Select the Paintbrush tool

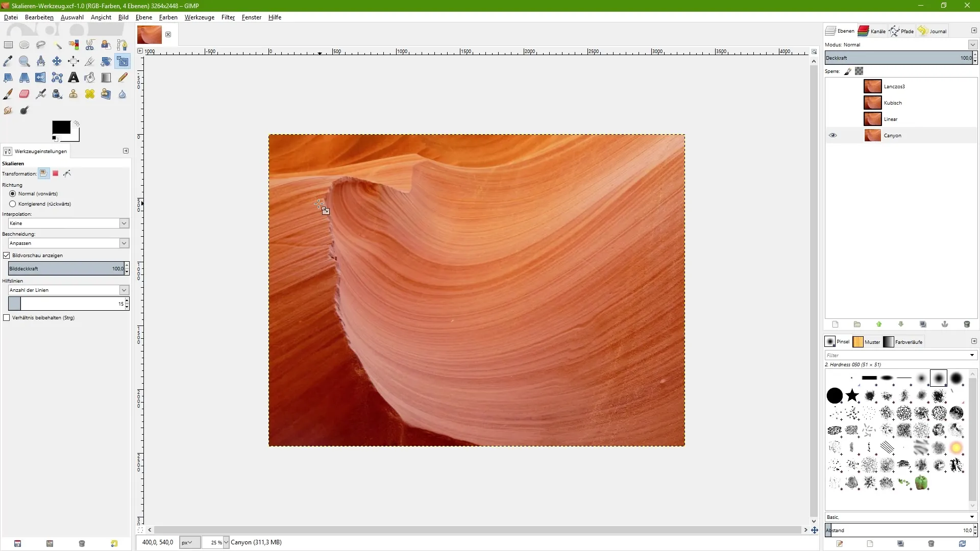click(x=8, y=94)
